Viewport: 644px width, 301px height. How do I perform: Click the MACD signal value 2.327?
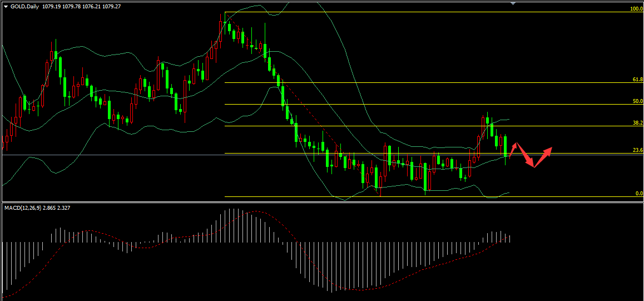coord(63,208)
